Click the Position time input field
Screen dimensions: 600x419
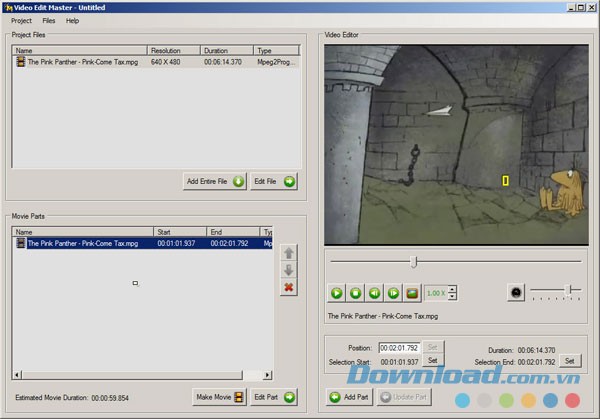tap(399, 348)
